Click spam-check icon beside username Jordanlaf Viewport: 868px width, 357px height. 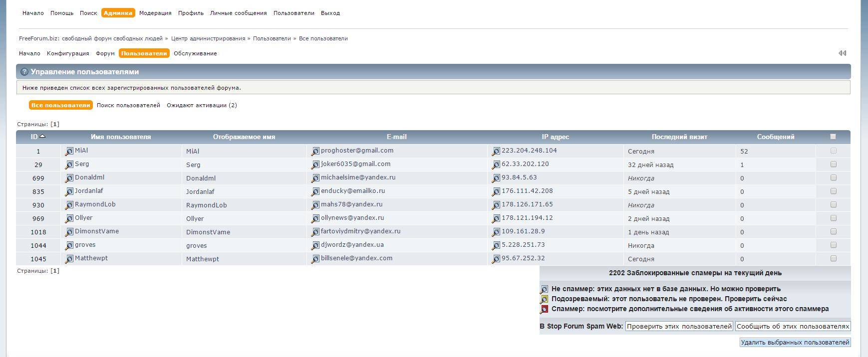(x=69, y=191)
